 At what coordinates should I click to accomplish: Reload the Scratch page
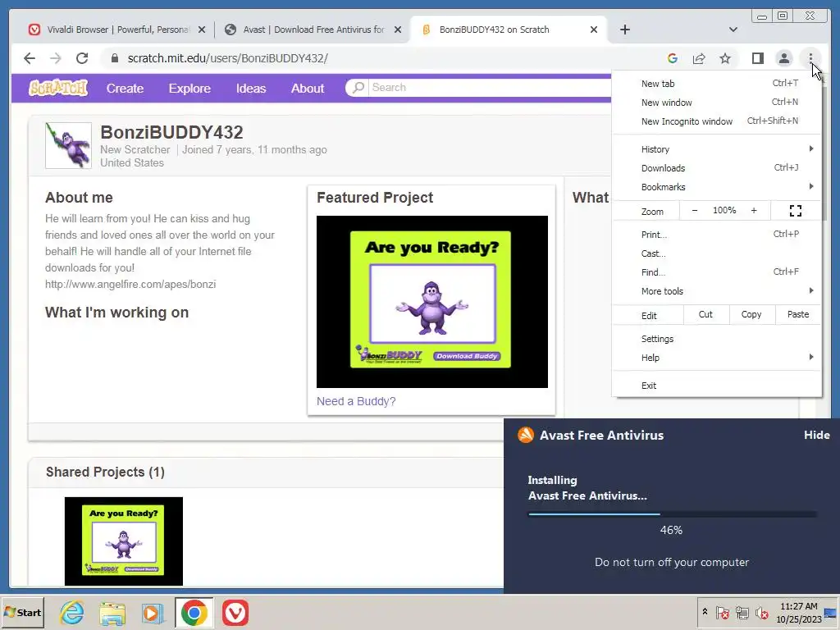pos(82,58)
